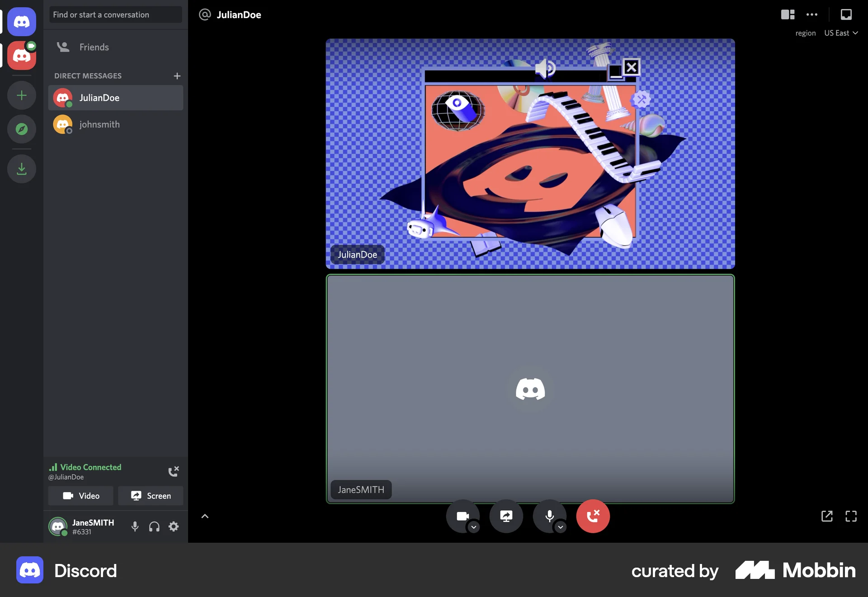Collapse the Video Connected panel
The height and width of the screenshot is (597, 868).
coord(205,516)
